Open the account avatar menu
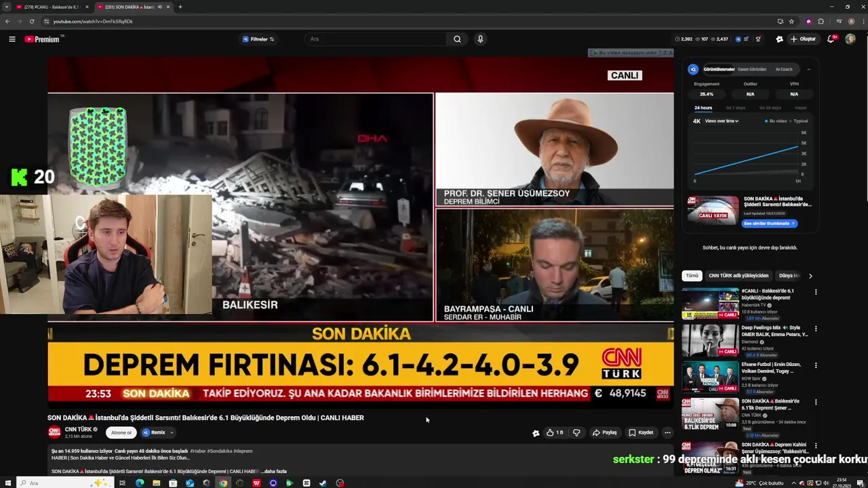Image resolution: width=868 pixels, height=488 pixels. 850,39
